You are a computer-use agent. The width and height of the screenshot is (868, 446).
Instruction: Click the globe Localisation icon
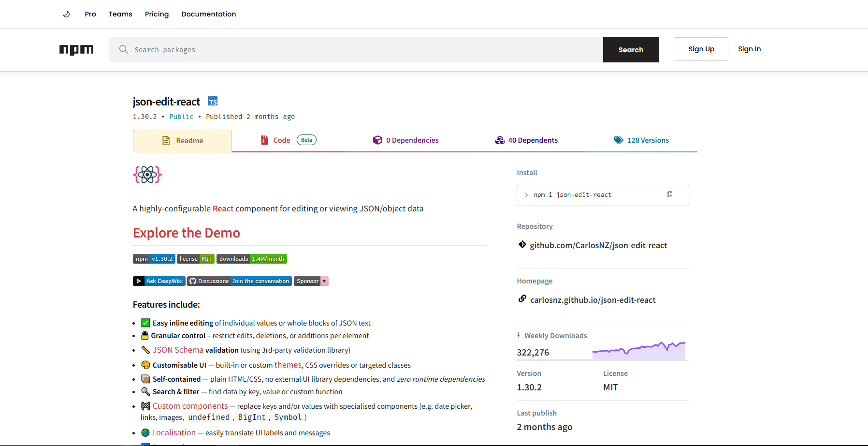[145, 432]
